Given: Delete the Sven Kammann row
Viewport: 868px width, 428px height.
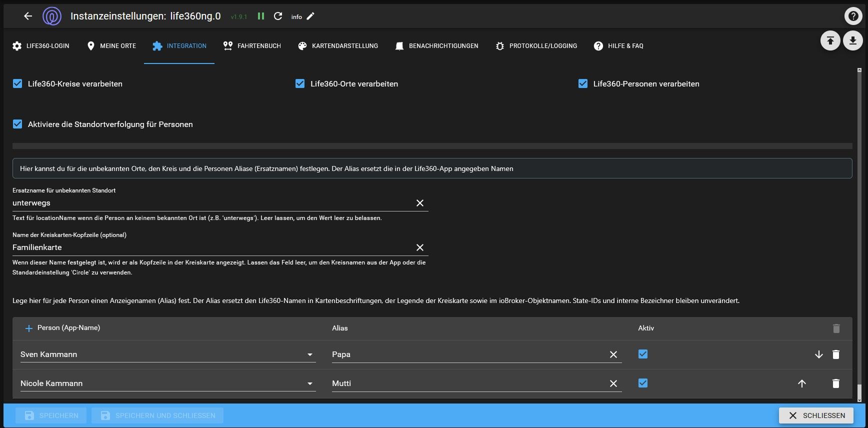Looking at the screenshot, I should (x=836, y=354).
